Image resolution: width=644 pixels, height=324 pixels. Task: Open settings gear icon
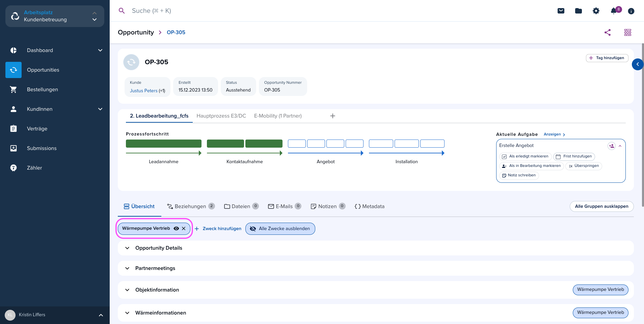(x=596, y=11)
